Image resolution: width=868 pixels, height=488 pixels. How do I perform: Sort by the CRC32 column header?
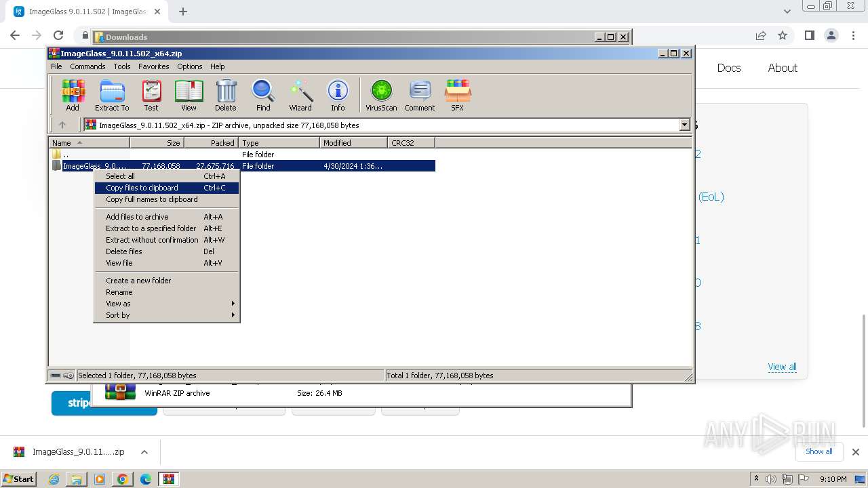point(411,143)
